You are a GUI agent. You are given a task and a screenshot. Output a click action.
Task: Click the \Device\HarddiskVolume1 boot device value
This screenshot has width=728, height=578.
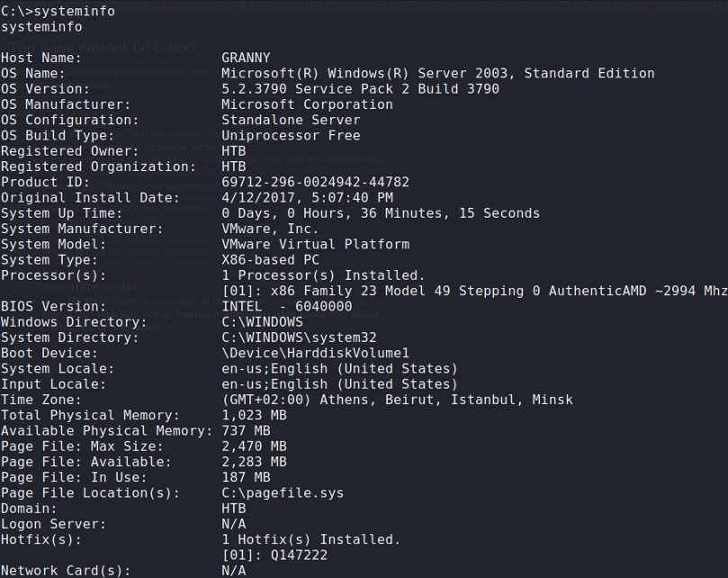pyautogui.click(x=315, y=353)
